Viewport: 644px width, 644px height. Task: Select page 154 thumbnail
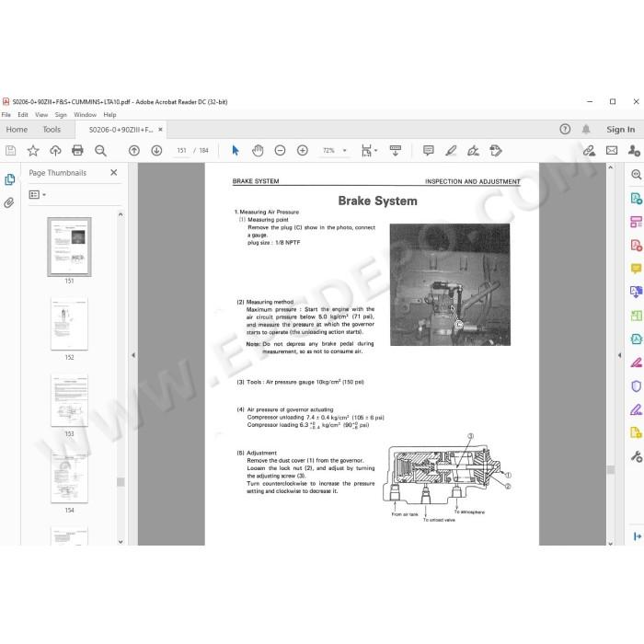(69, 477)
